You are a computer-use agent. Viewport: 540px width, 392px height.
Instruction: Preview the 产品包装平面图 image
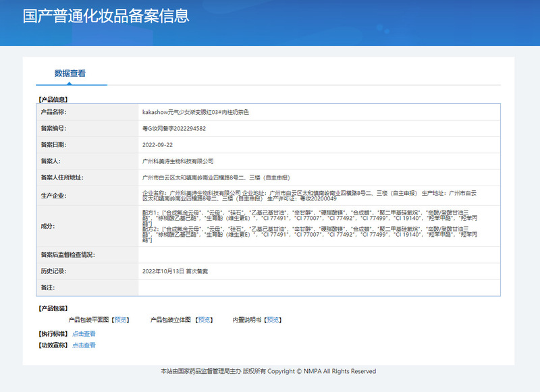tap(121, 320)
